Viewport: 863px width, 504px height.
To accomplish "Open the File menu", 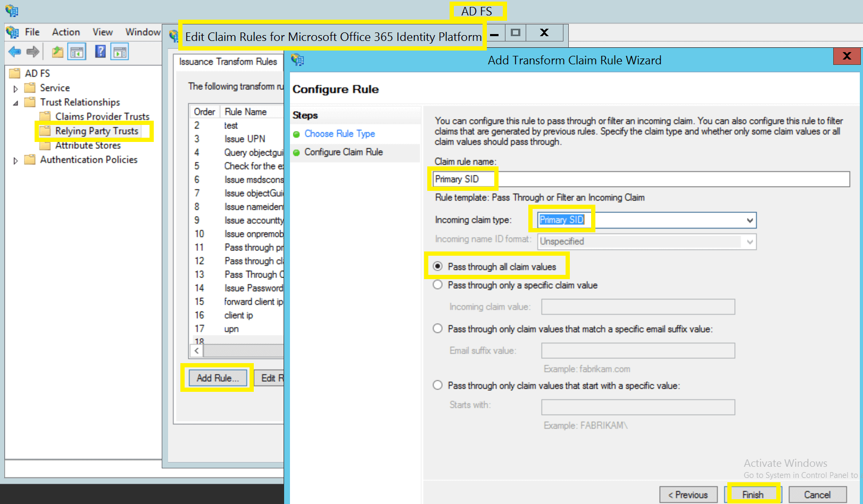I will click(32, 32).
